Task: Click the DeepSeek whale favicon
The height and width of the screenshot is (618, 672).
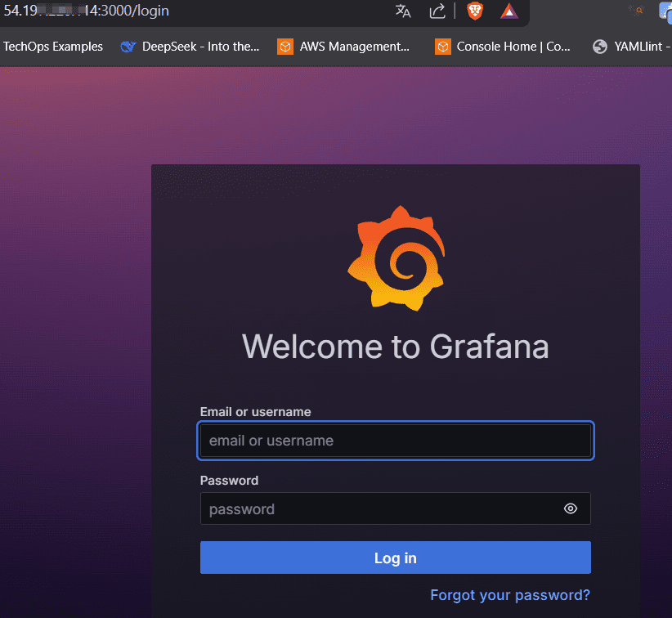Action: click(128, 47)
